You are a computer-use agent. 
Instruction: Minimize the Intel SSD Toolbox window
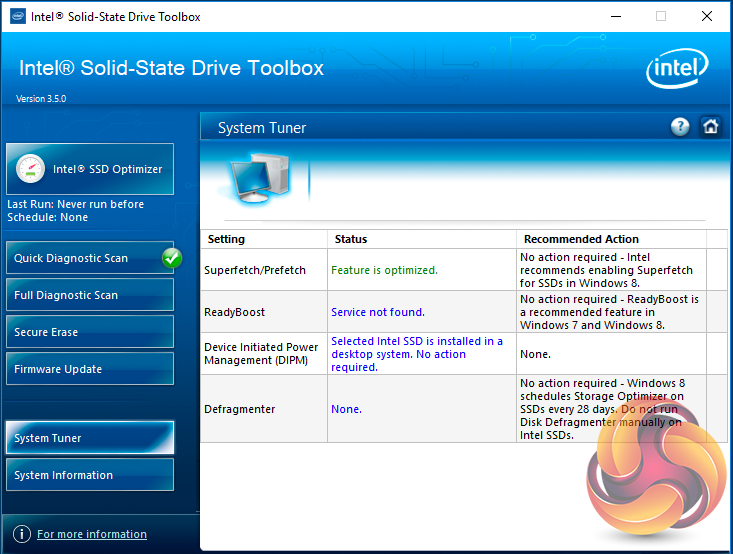click(x=614, y=17)
